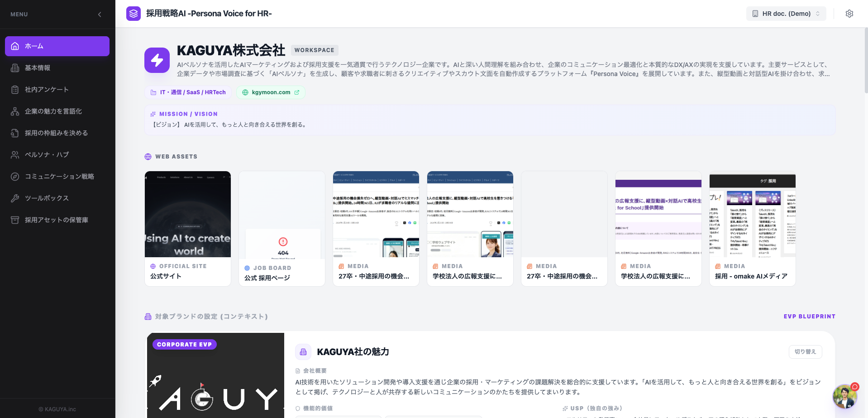The height and width of the screenshot is (418, 868).
Task: Click the Persona Voice app logo icon
Action: 134,14
